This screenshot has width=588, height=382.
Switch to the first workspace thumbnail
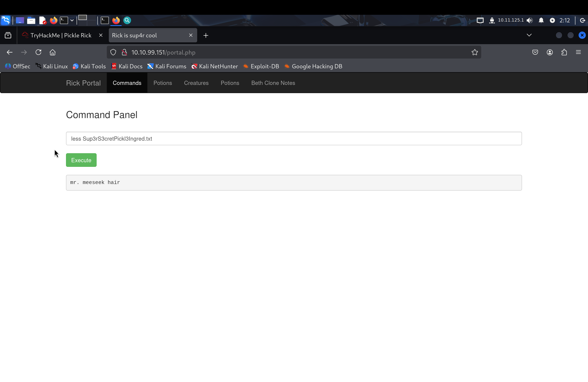[83, 18]
